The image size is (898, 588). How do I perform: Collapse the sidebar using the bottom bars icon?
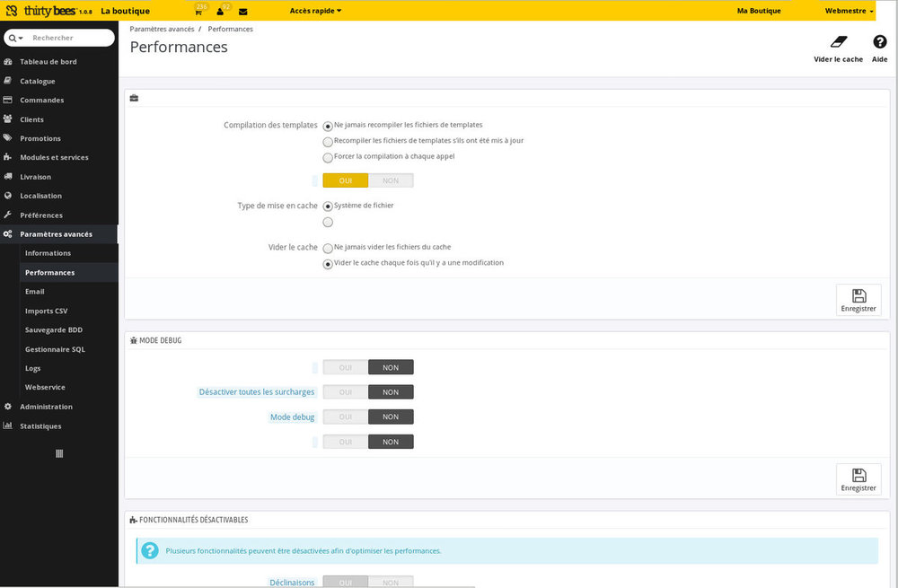point(59,453)
